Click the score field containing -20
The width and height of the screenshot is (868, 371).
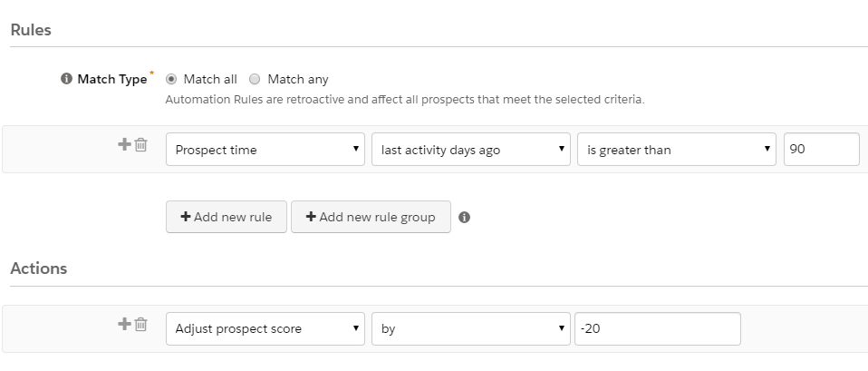pos(658,328)
